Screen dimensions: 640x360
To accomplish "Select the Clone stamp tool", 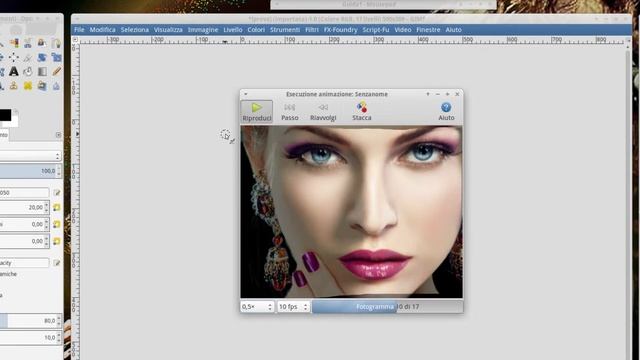I will pyautogui.click(x=13, y=86).
